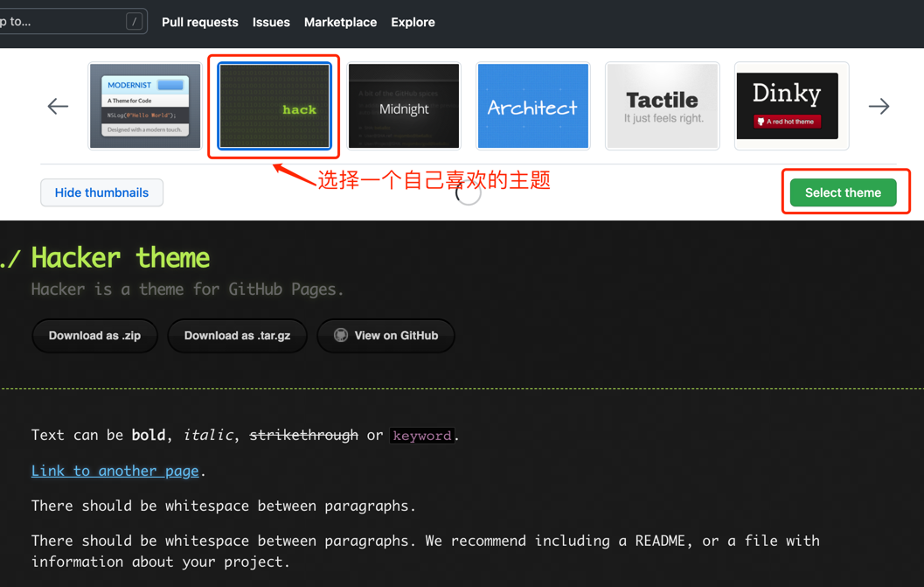Screen dimensions: 924x587
Task: Choose the Hacker theme thumbnail
Action: pyautogui.click(x=274, y=106)
